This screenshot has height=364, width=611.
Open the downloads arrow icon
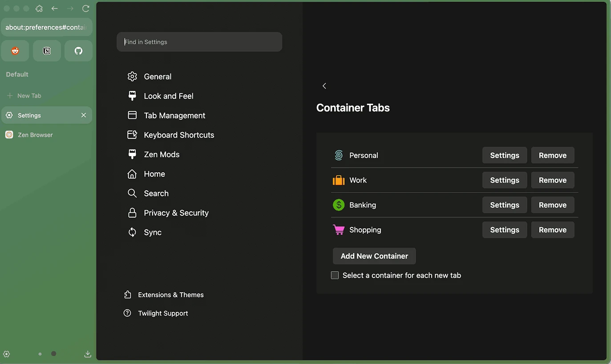pos(88,354)
